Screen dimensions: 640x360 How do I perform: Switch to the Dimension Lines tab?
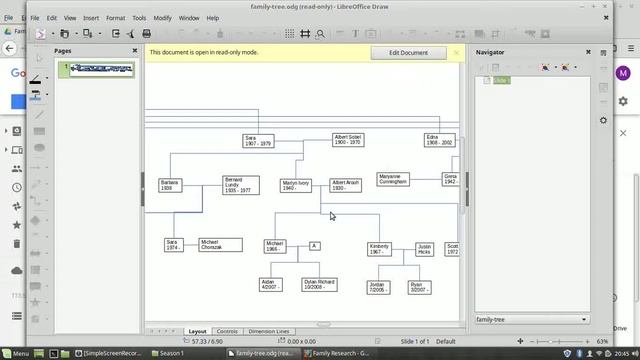(269, 331)
